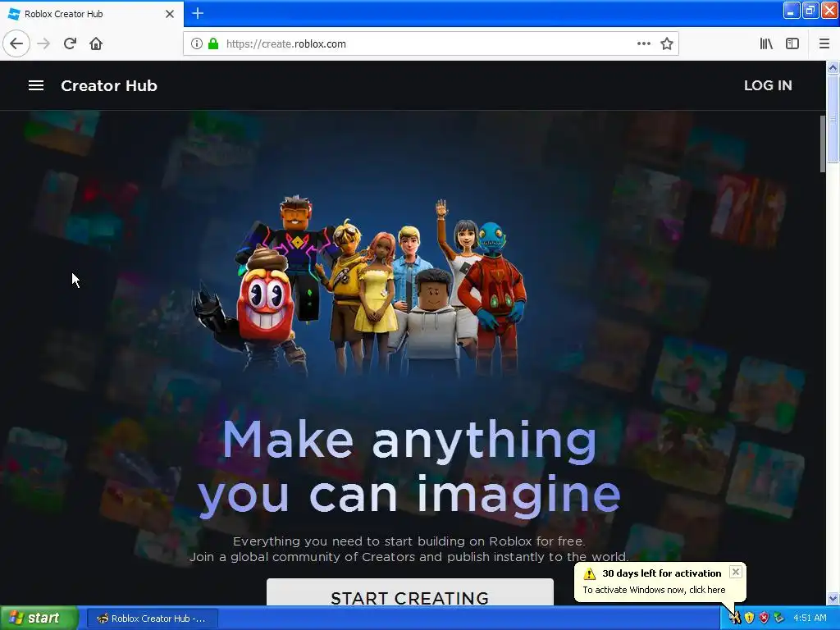Image resolution: width=840 pixels, height=630 pixels.
Task: Click the 'Make anything you can imagine' headline
Action: 410,468
